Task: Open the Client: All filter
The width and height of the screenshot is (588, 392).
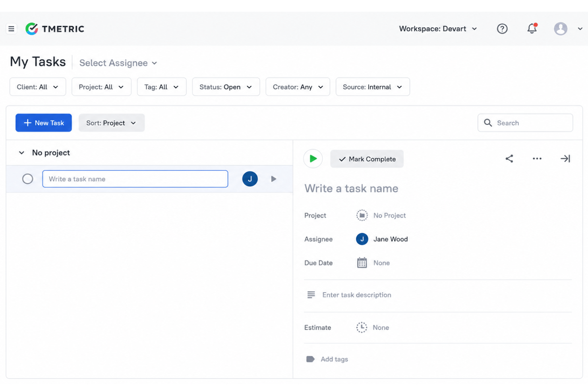Action: coord(38,87)
